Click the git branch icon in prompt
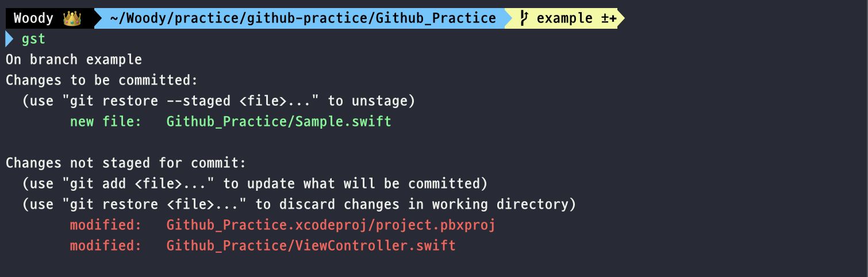This screenshot has width=868, height=277. (x=524, y=18)
